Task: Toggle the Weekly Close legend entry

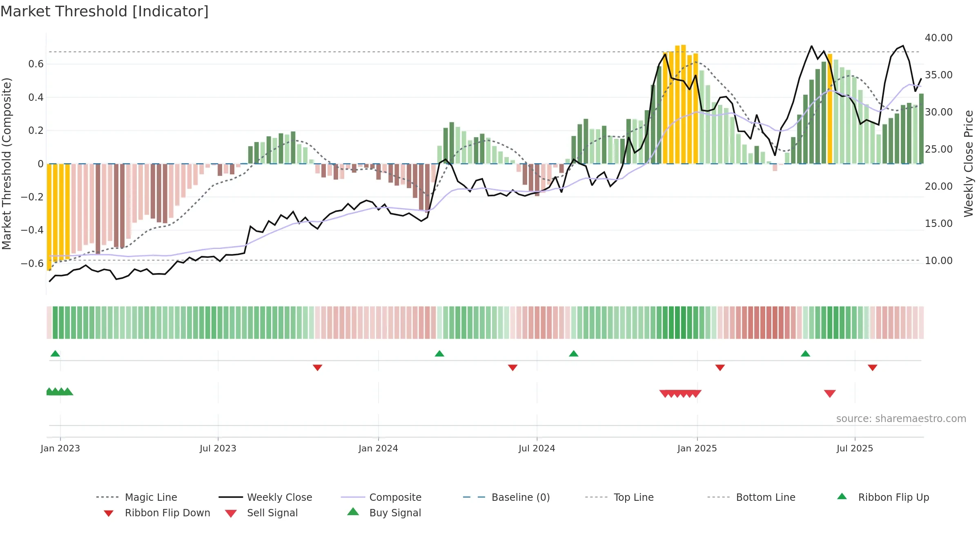Action: (265, 497)
